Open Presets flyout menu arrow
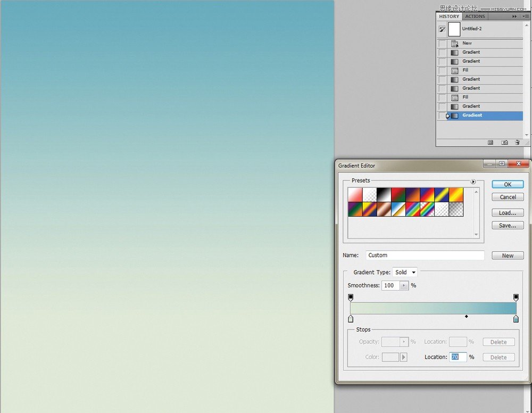This screenshot has height=413, width=532. tap(473, 181)
